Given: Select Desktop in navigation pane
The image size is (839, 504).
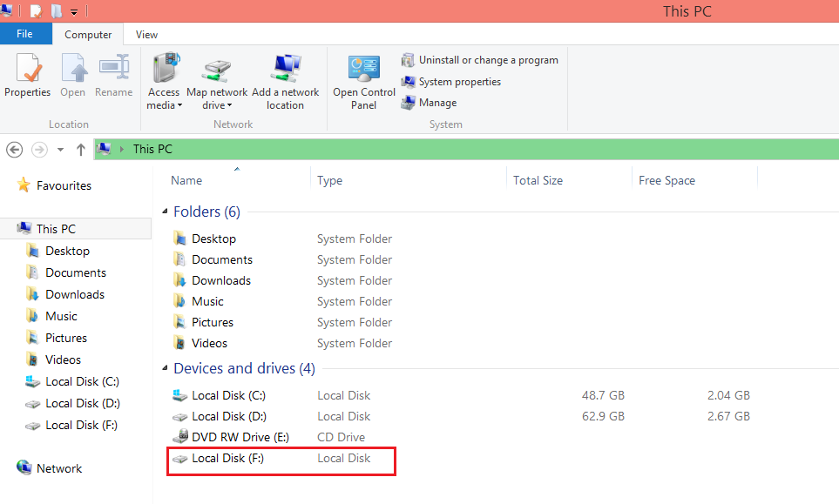Looking at the screenshot, I should pyautogui.click(x=67, y=251).
